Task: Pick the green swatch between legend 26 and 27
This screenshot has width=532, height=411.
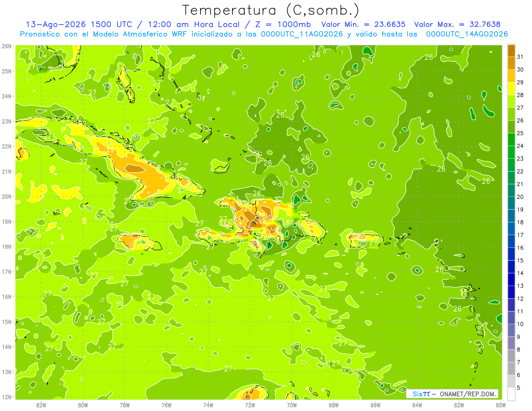Action: pos(511,114)
